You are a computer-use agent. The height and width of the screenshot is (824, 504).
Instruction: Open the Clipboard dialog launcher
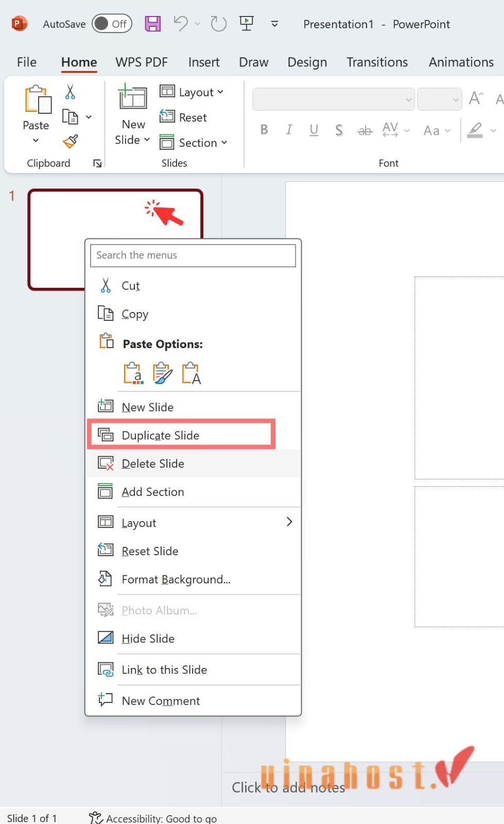(x=97, y=163)
